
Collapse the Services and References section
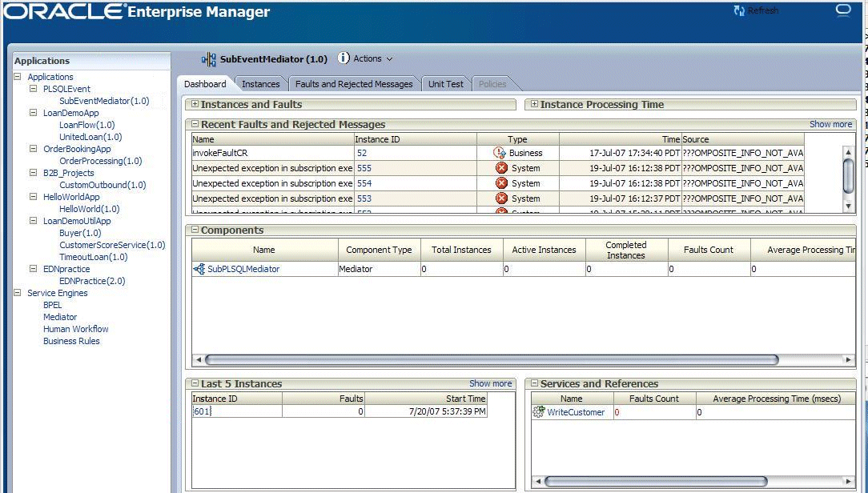tap(534, 383)
